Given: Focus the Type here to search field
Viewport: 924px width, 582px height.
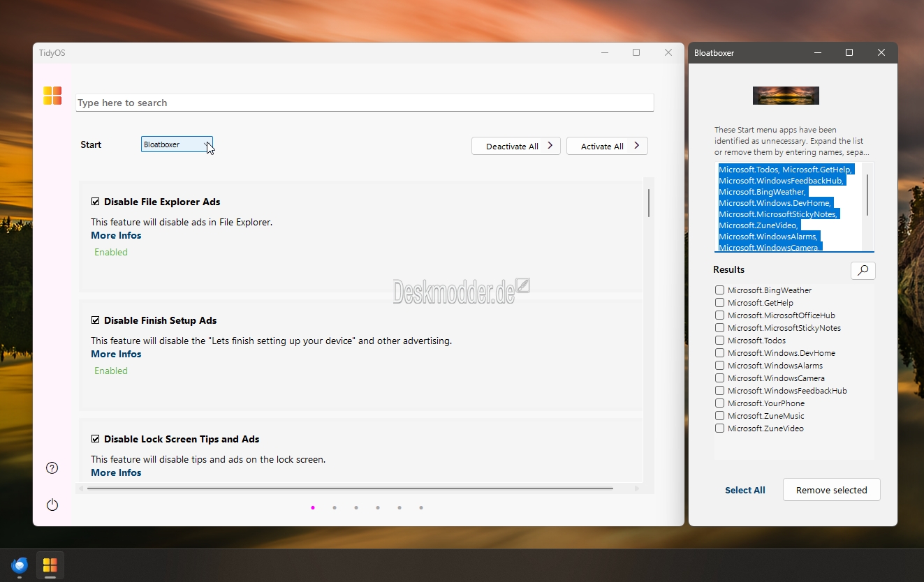Looking at the screenshot, I should coord(365,103).
